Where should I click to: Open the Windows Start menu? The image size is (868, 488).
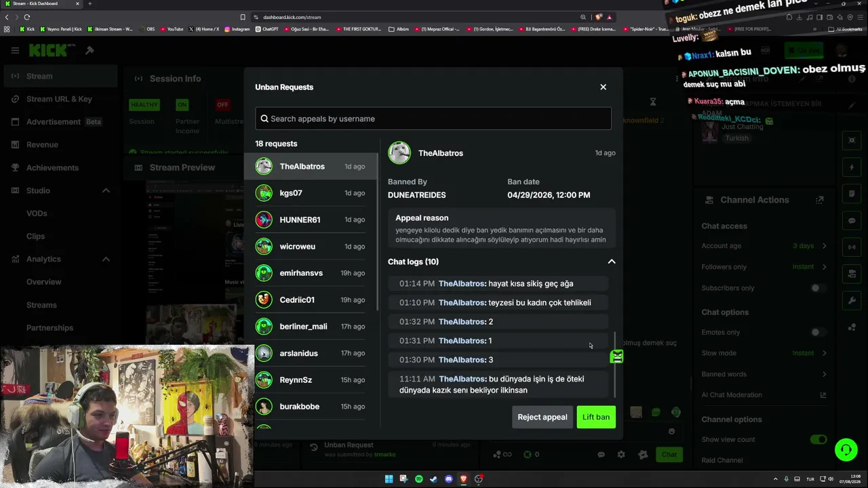click(389, 479)
